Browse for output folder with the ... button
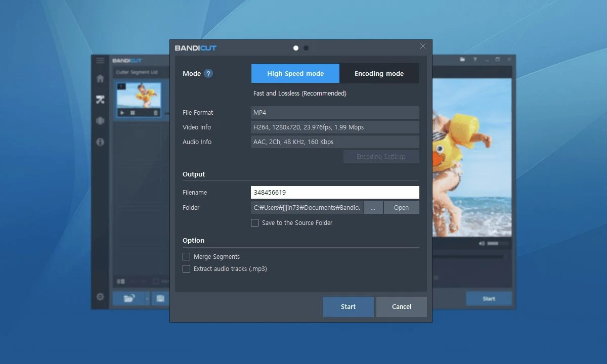Screen dimensions: 607x364 tap(373, 208)
